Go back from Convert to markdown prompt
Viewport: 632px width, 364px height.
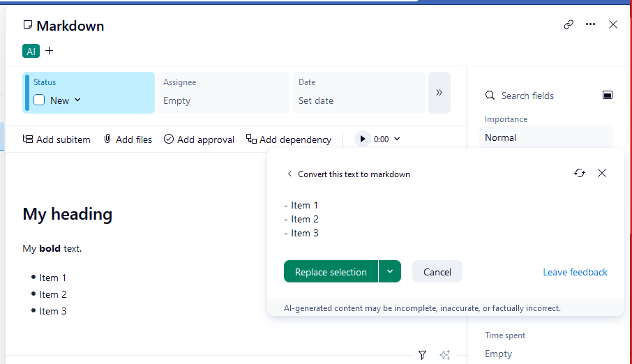pyautogui.click(x=289, y=174)
